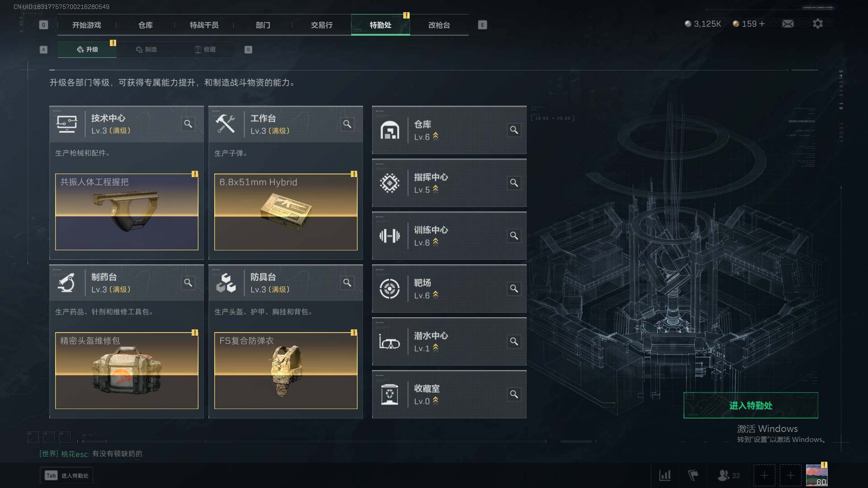This screenshot has width=868, height=488.
Task: Select the 指挥中心 Lv.5 upgrade panel
Action: pyautogui.click(x=449, y=183)
